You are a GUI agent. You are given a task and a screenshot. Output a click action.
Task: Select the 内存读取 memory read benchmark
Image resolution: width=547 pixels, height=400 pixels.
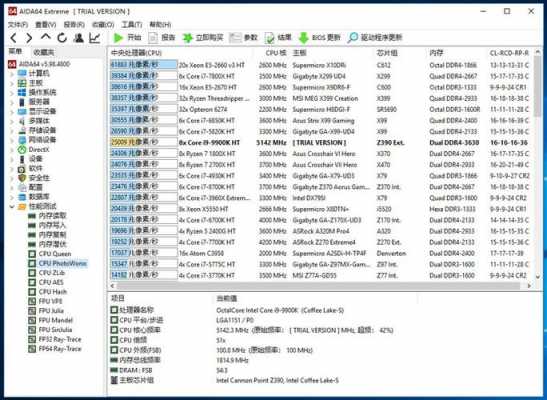(x=47, y=216)
